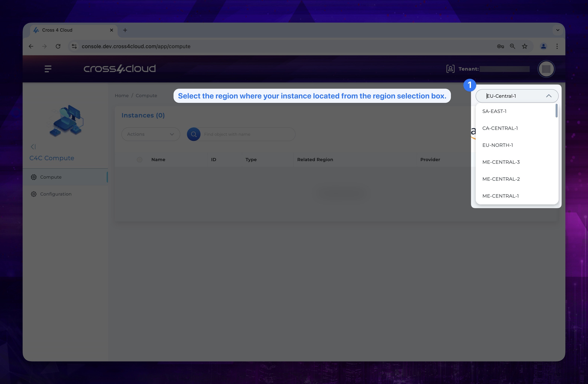Click the browser zoom magnifier icon
This screenshot has width=588, height=384.
tap(512, 46)
